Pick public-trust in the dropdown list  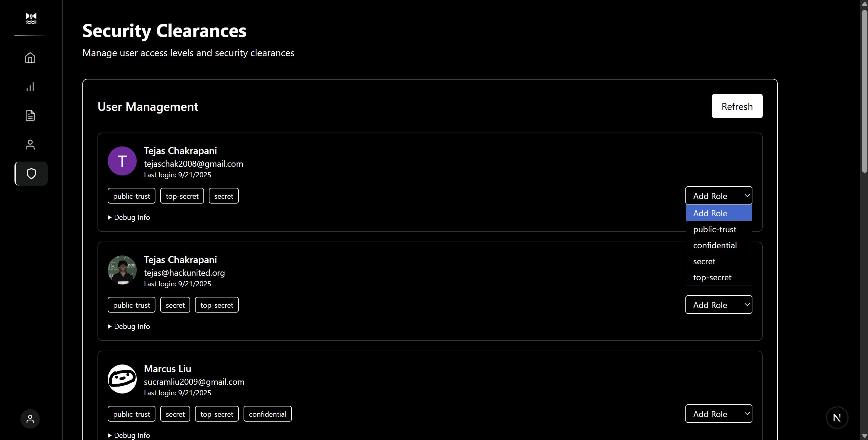[714, 229]
